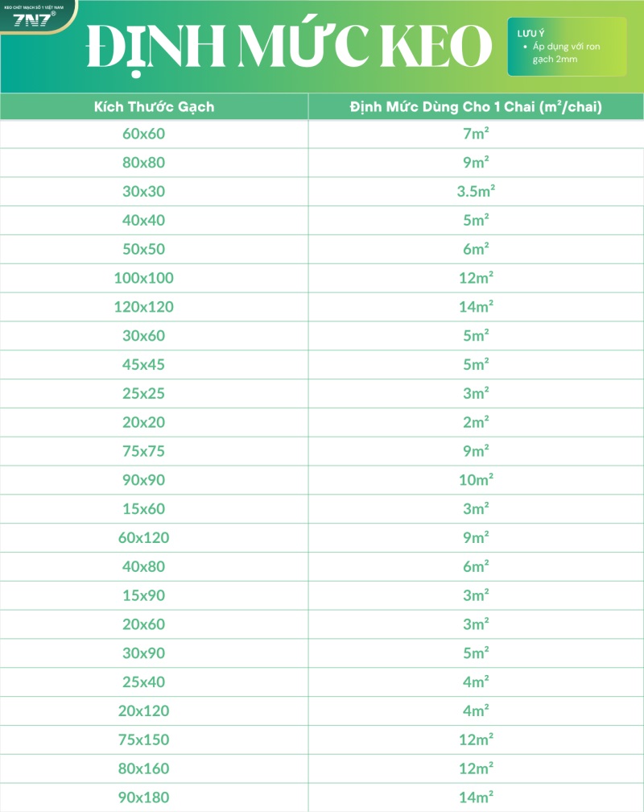
Task: Select the Định Mức Dùng Cho 1 Chai header
Action: 476,106
